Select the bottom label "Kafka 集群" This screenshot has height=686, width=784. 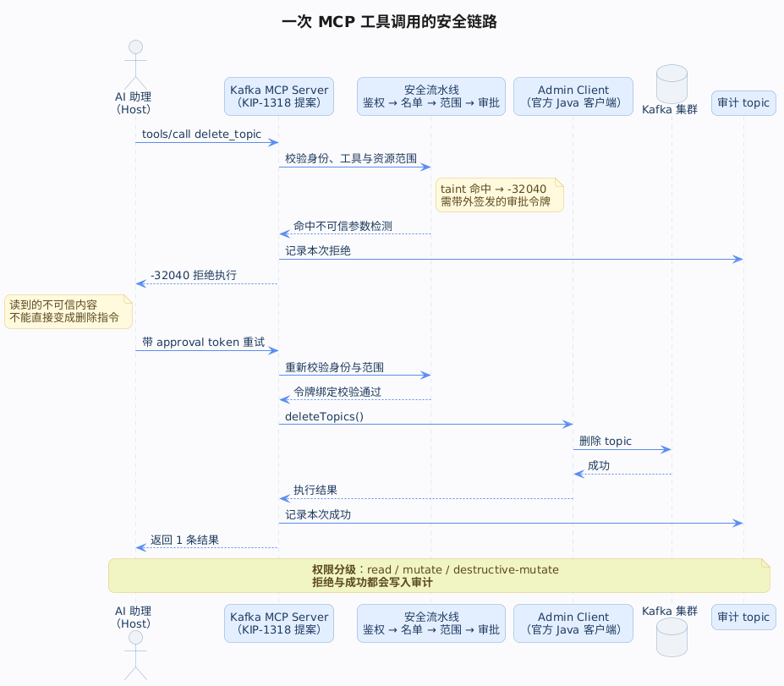(x=670, y=611)
